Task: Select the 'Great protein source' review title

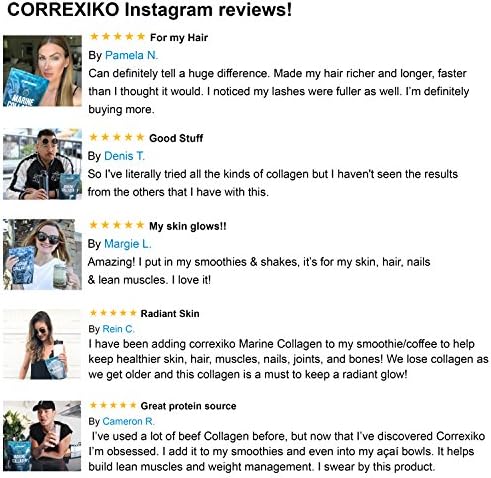Action: (188, 406)
